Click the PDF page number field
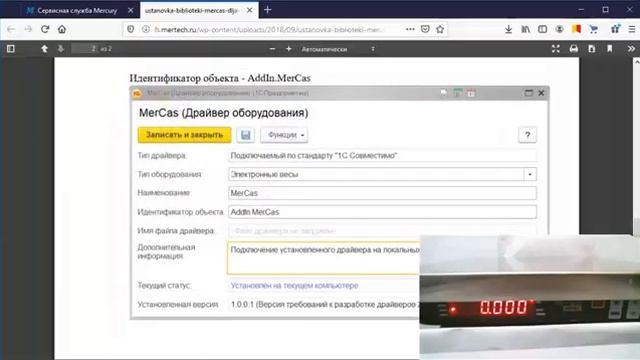 click(85, 49)
